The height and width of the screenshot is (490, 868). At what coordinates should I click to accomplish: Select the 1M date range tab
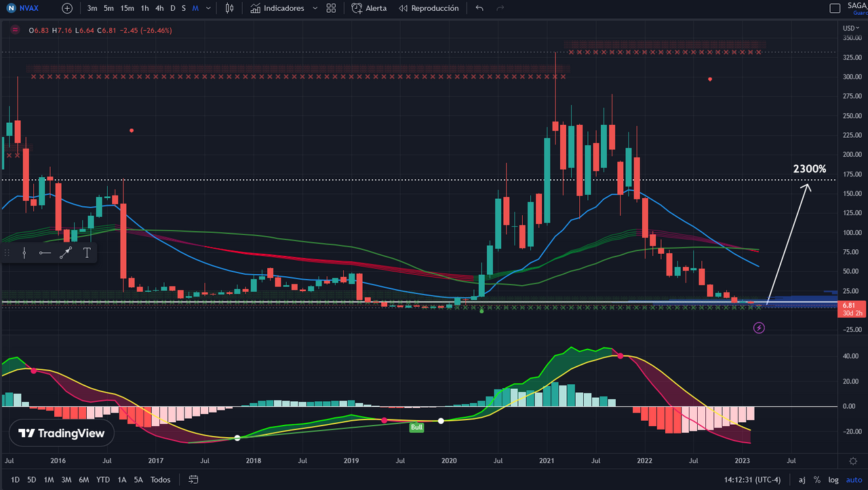[x=49, y=480]
